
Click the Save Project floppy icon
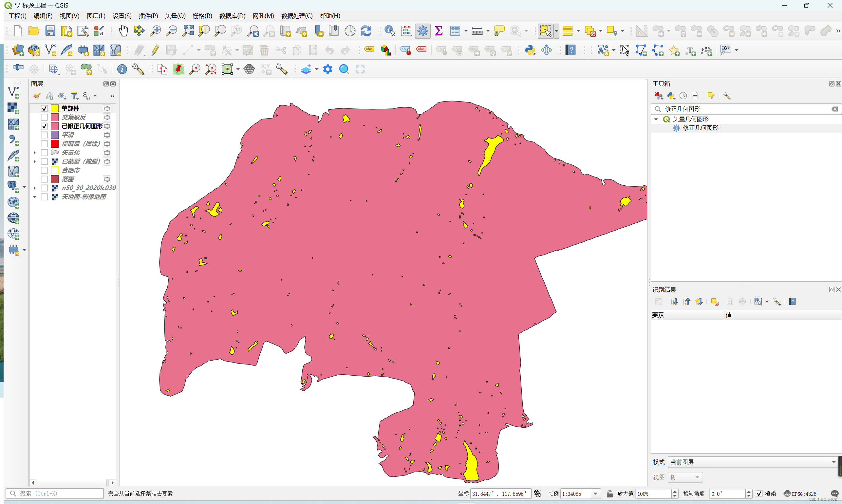[x=50, y=31]
